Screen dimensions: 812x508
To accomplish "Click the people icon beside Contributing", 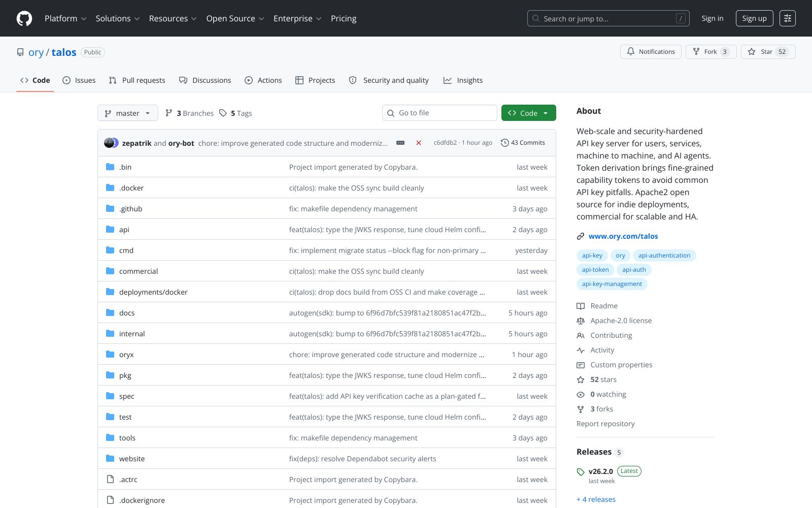I will 581,335.
